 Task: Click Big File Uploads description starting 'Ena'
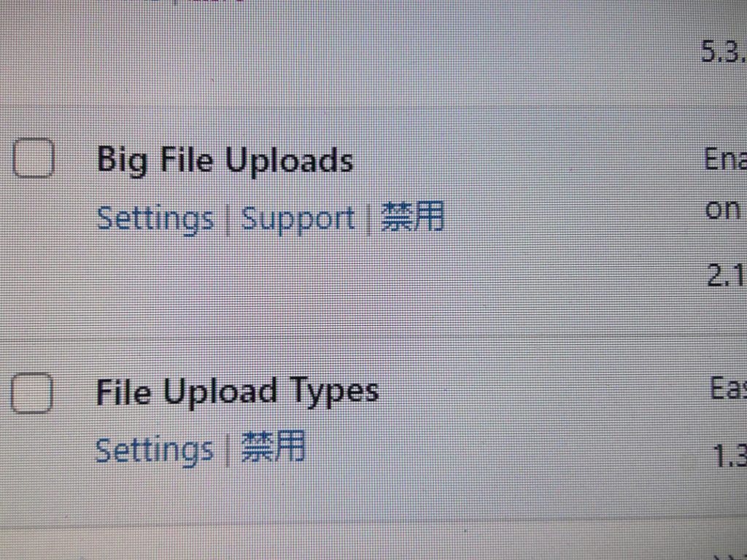(x=725, y=160)
